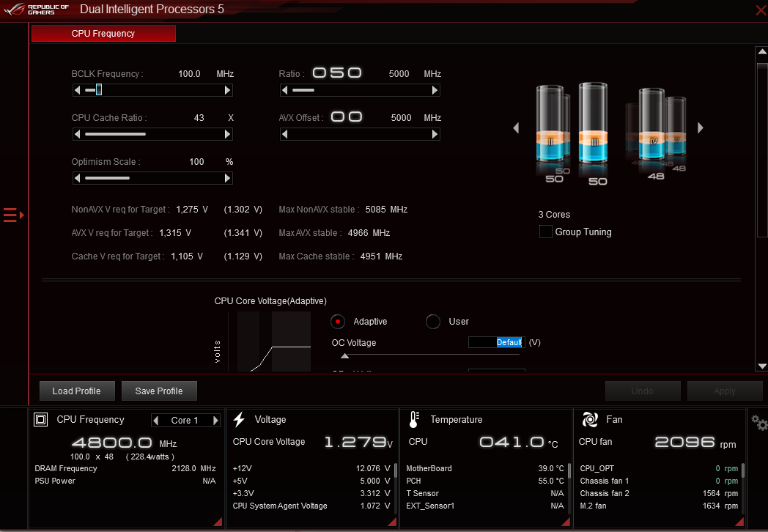The image size is (768, 532).
Task: Decrease AVX Offset with left arrow
Action: tap(284, 134)
